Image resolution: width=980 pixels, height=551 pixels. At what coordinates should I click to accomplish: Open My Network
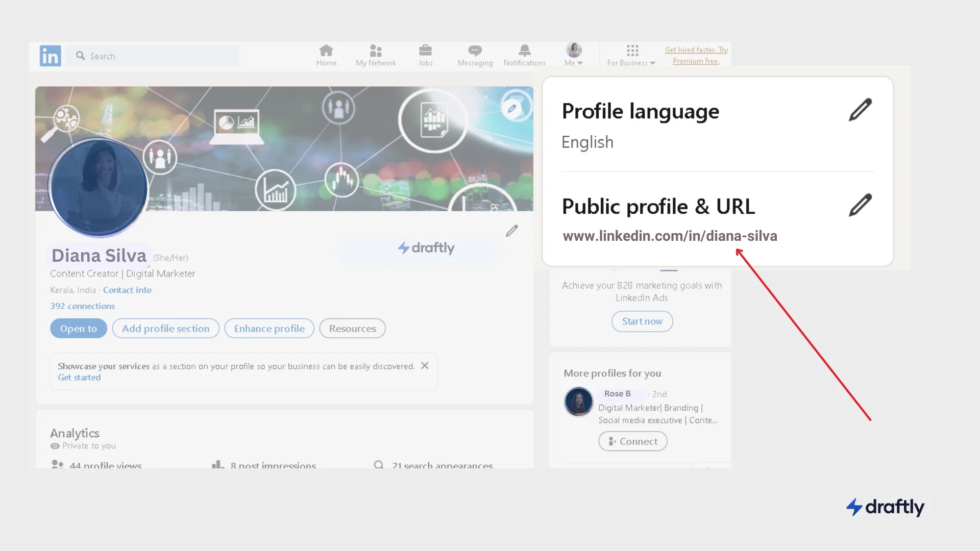tap(376, 55)
